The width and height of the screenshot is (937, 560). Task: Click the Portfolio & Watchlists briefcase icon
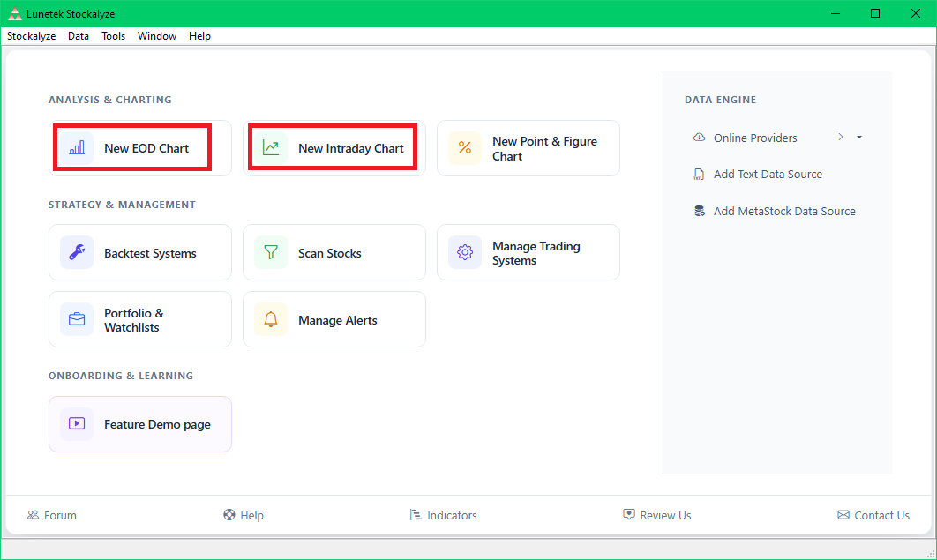[x=77, y=319]
